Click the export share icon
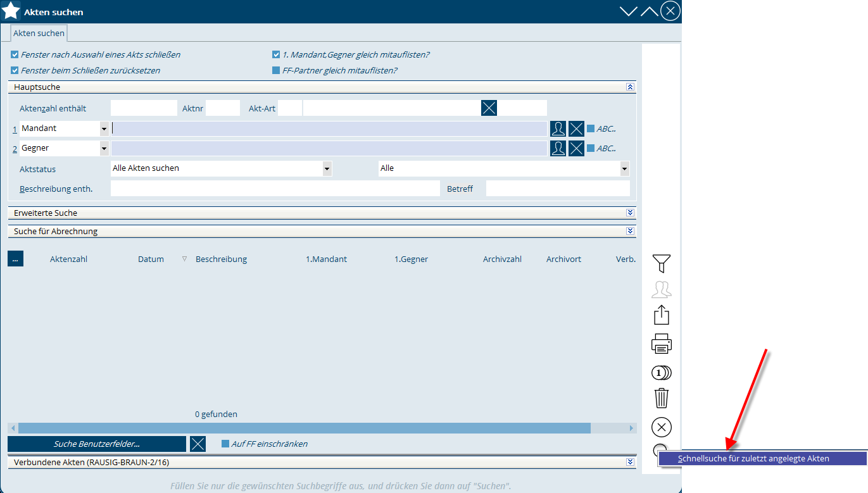This screenshot has height=493, width=868. pos(661,315)
